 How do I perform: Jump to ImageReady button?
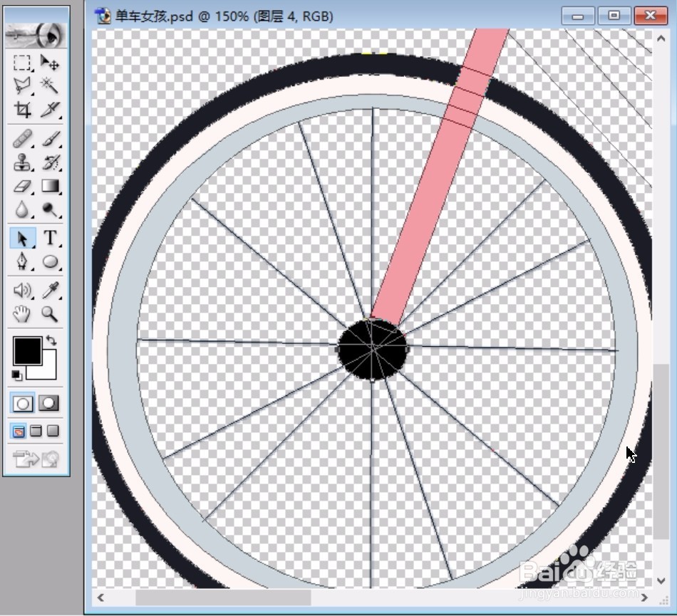point(36,459)
